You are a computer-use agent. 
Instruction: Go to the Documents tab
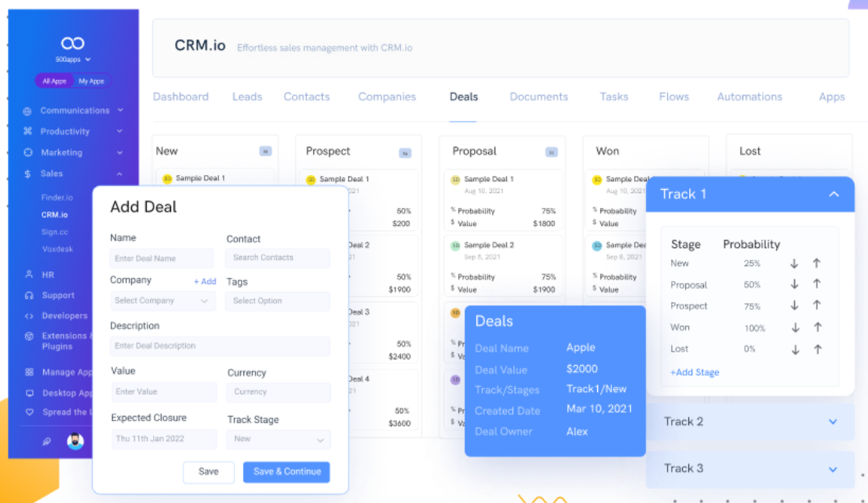[538, 97]
